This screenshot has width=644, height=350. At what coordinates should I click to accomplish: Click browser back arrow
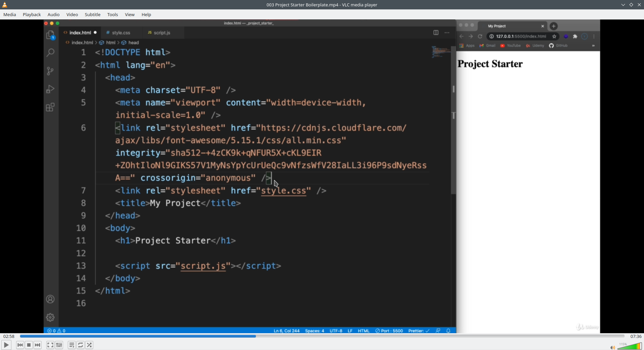click(x=462, y=36)
